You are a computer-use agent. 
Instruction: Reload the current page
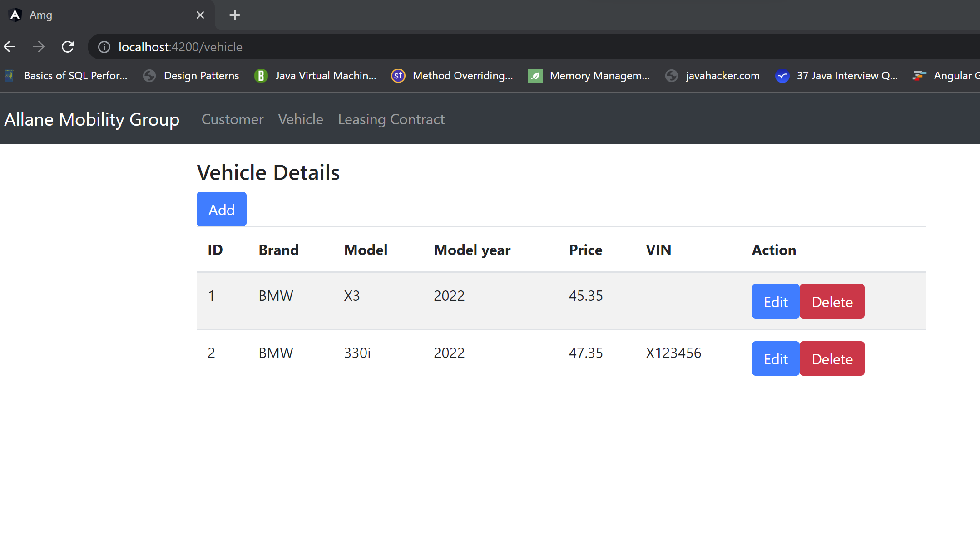pos(68,46)
